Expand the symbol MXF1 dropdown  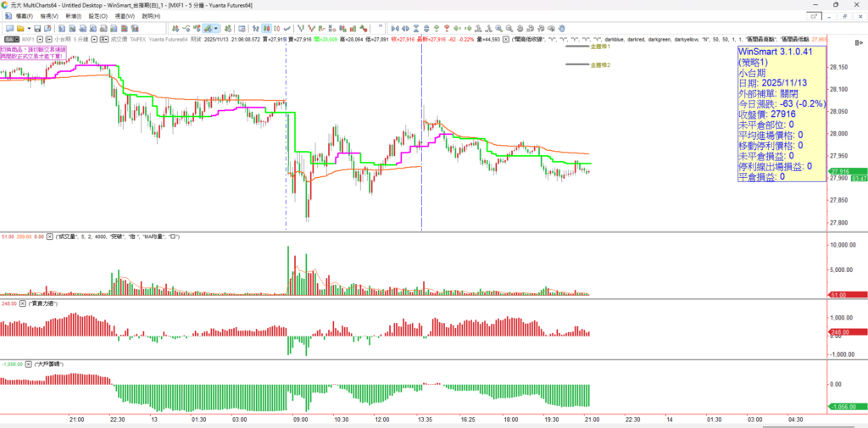point(39,39)
